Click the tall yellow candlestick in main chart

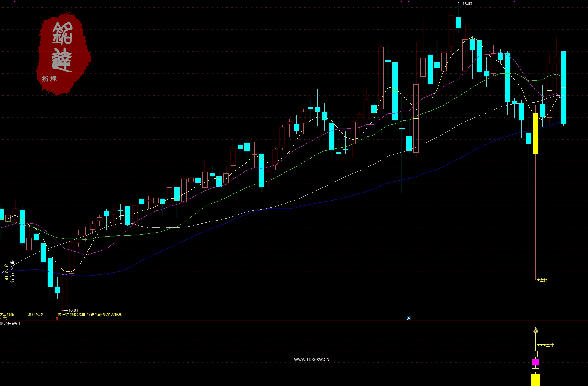click(535, 133)
